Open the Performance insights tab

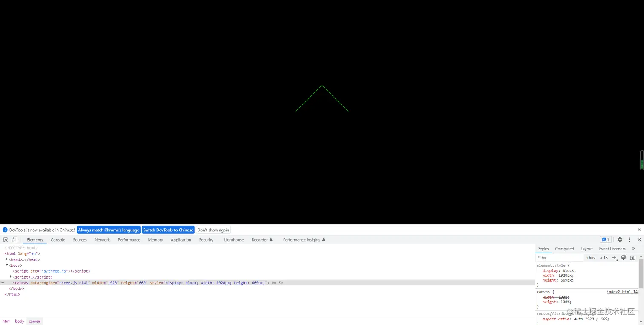[x=304, y=240]
